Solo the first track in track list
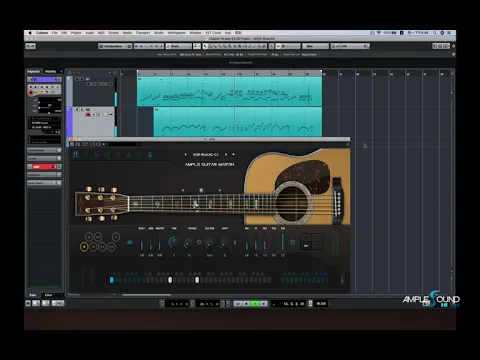The height and width of the screenshot is (360, 480). pos(82,79)
